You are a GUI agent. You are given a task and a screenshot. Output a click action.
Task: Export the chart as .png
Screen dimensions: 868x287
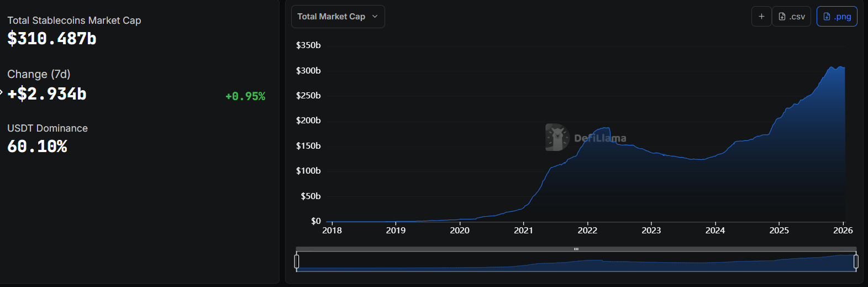pyautogui.click(x=837, y=17)
